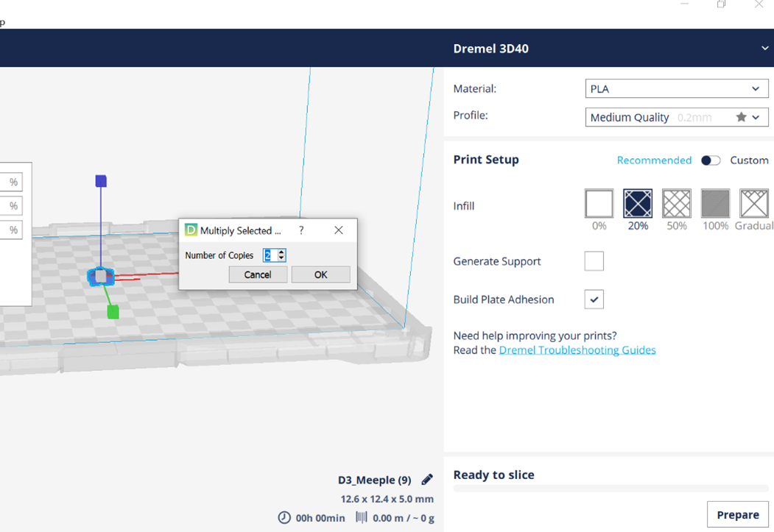Screen dimensions: 774x532
Task: Click the Material label
Action: point(475,89)
